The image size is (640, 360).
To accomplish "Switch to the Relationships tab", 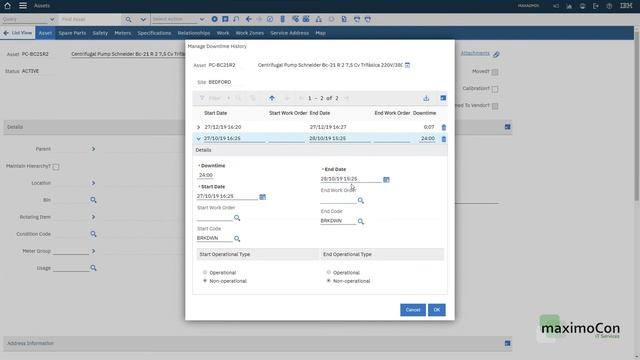I will click(194, 33).
